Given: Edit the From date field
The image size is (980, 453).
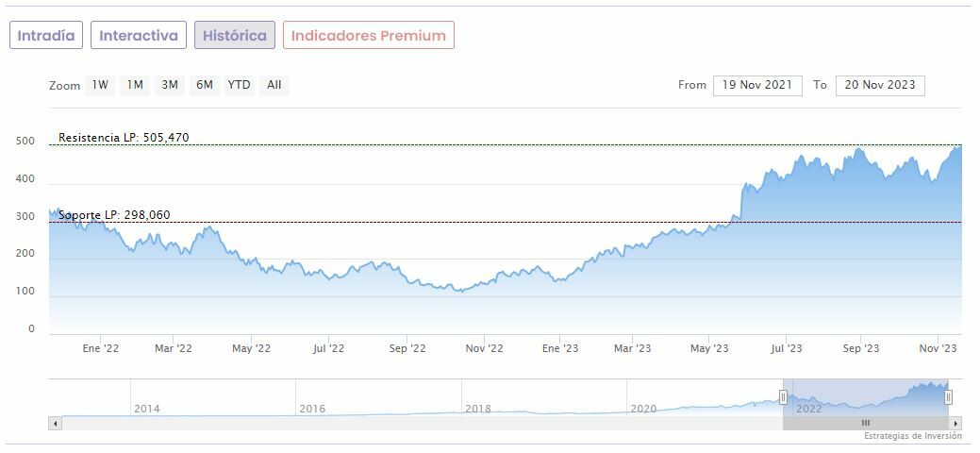Looking at the screenshot, I should point(757,85).
